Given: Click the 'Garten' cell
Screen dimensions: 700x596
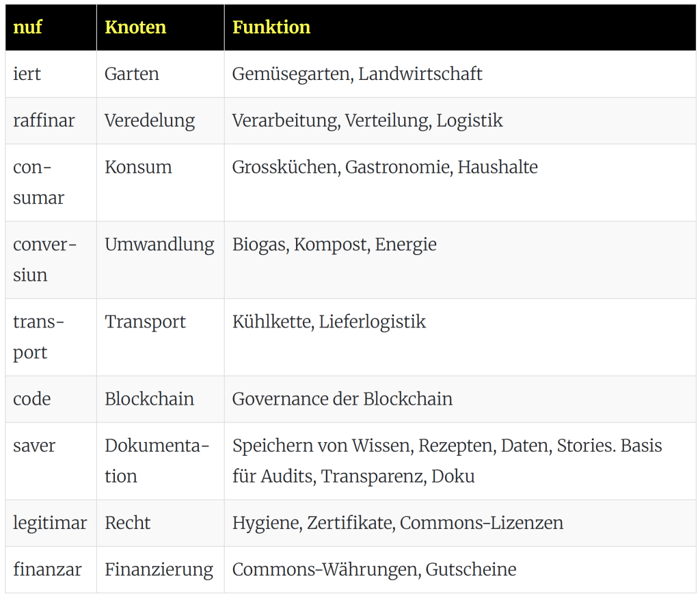Looking at the screenshot, I should tap(132, 74).
